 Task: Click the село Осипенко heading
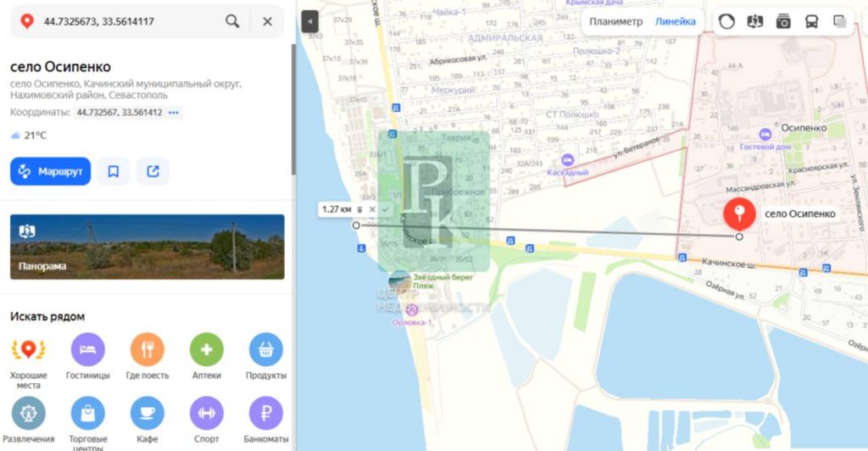coord(60,67)
